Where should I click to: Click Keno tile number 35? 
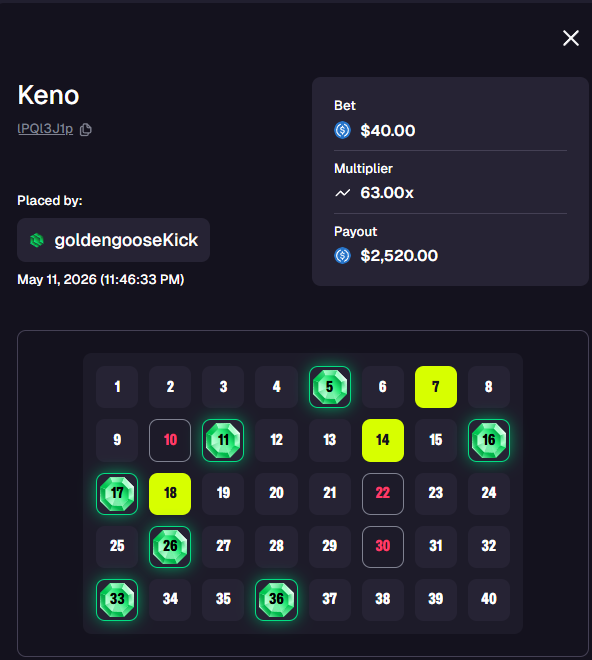click(x=223, y=599)
